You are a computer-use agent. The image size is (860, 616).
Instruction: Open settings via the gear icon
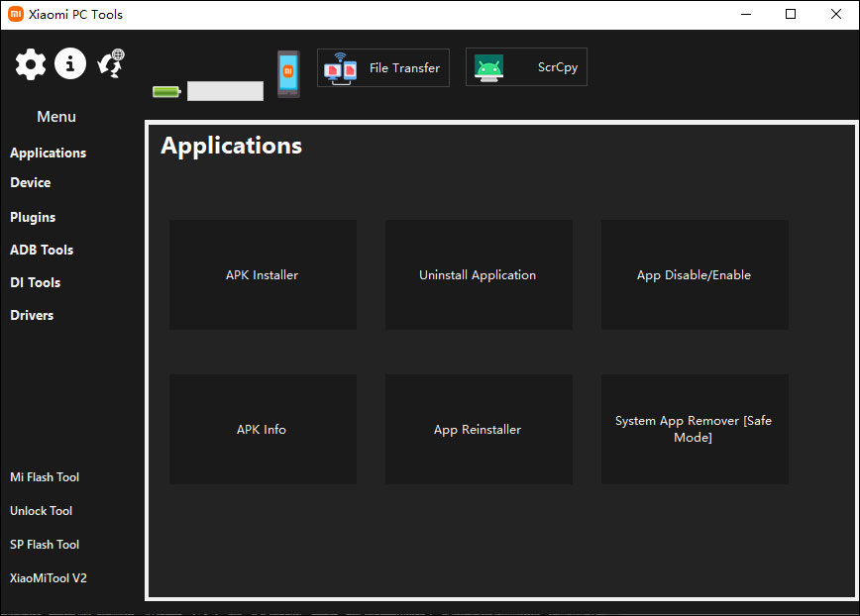[x=31, y=64]
